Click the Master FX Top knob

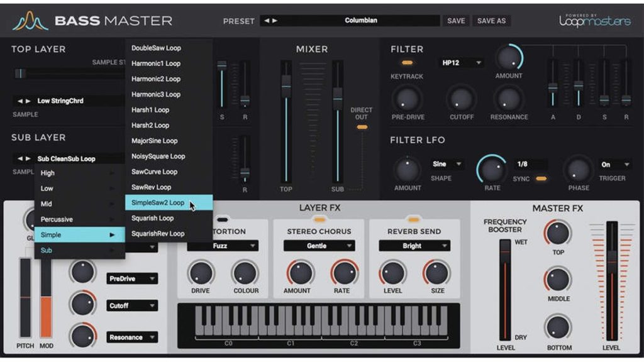[x=558, y=233]
